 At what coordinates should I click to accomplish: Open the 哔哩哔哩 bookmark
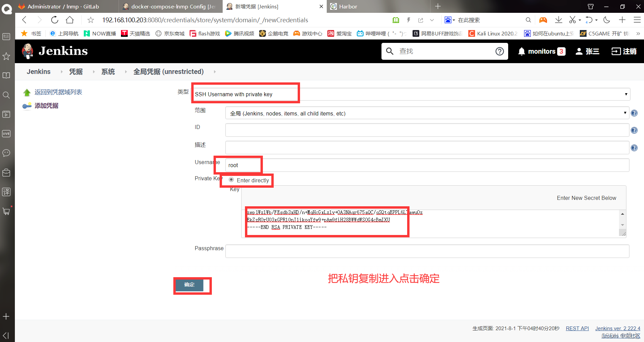[x=382, y=33]
